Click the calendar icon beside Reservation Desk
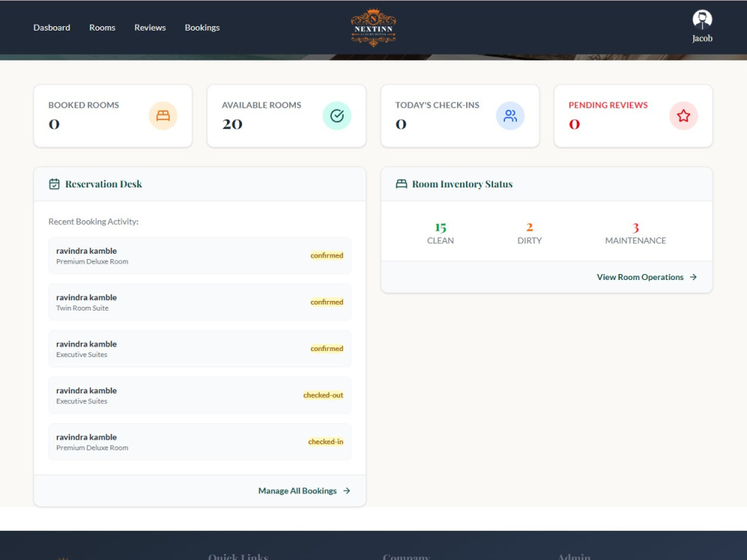The image size is (747, 560). pyautogui.click(x=55, y=184)
